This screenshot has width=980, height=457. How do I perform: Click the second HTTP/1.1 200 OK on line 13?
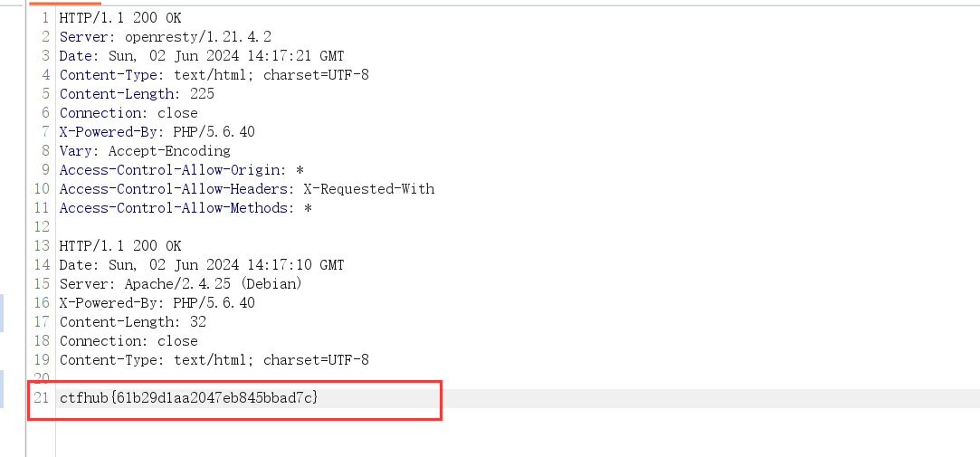[120, 245]
